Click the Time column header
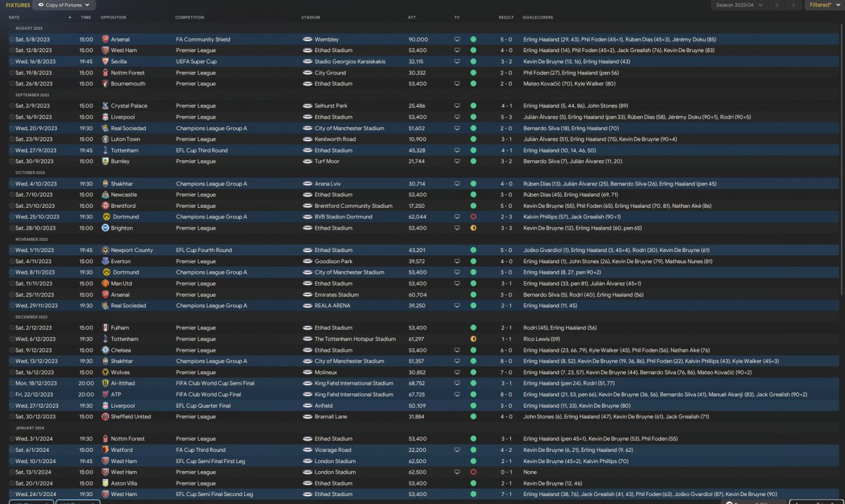 86,17
